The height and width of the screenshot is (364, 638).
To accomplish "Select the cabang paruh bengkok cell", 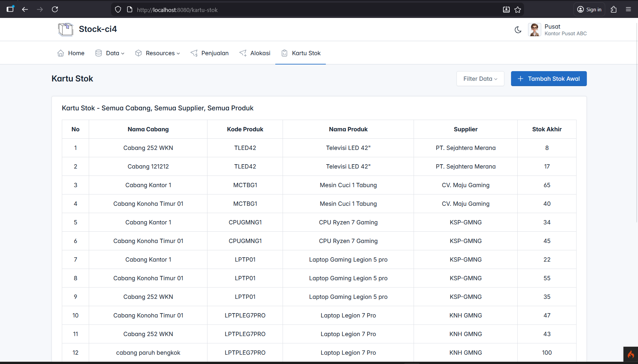I will tap(148, 353).
